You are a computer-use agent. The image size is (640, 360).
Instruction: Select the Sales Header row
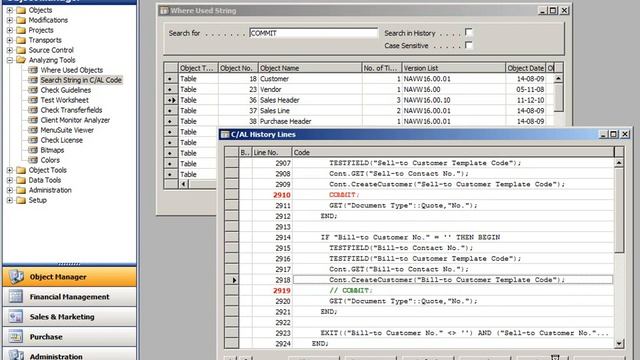click(x=359, y=100)
